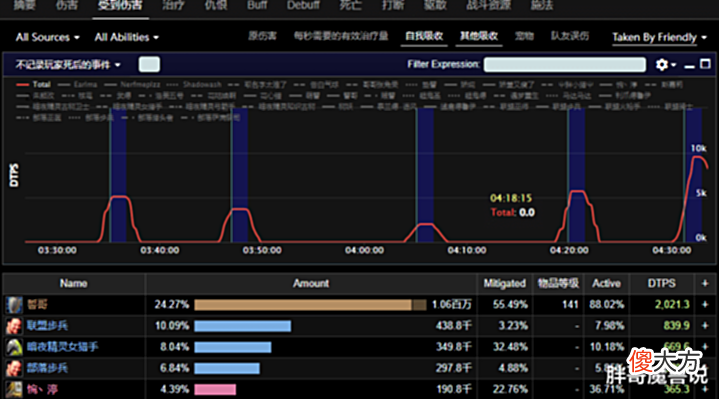The height and width of the screenshot is (399, 719).
Task: Sort the table by DTPS column
Action: pyautogui.click(x=661, y=283)
